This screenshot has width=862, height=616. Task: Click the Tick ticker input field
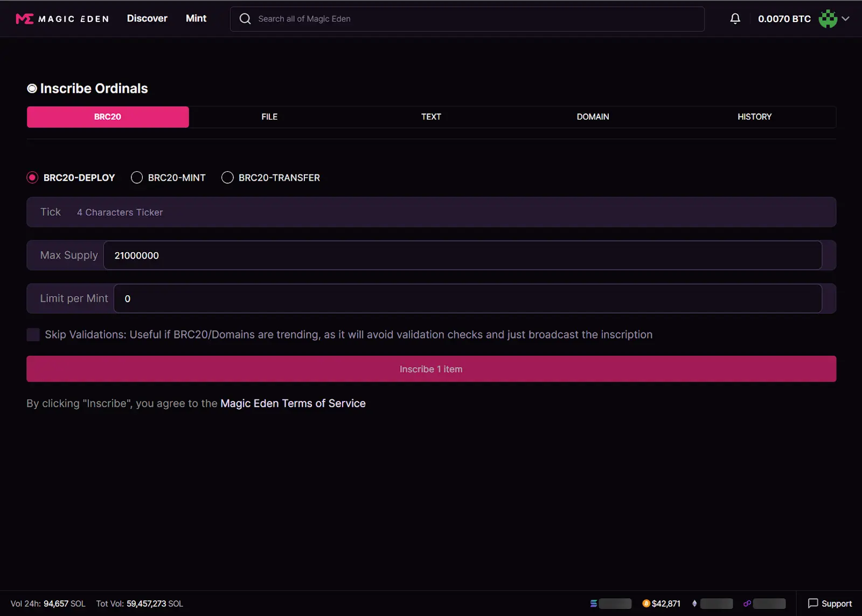(431, 212)
